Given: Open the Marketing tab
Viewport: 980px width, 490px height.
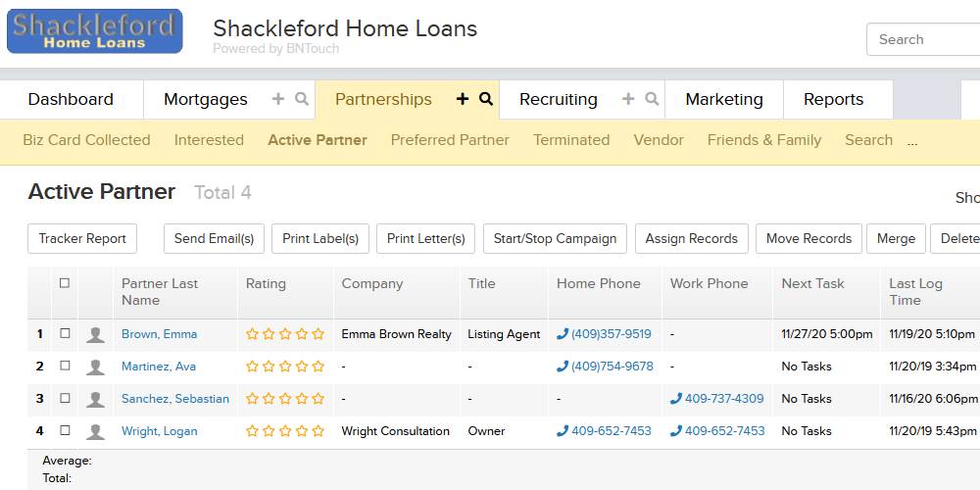Looking at the screenshot, I should tap(724, 99).
